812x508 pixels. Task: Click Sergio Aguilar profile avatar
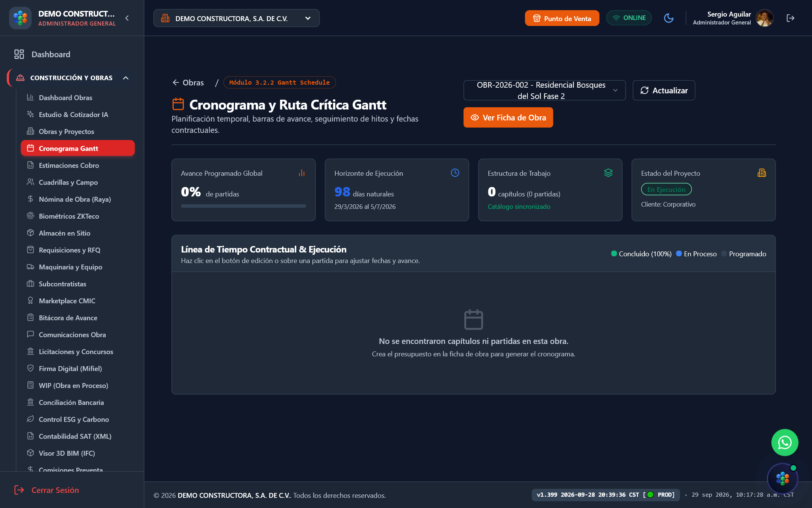pos(764,18)
